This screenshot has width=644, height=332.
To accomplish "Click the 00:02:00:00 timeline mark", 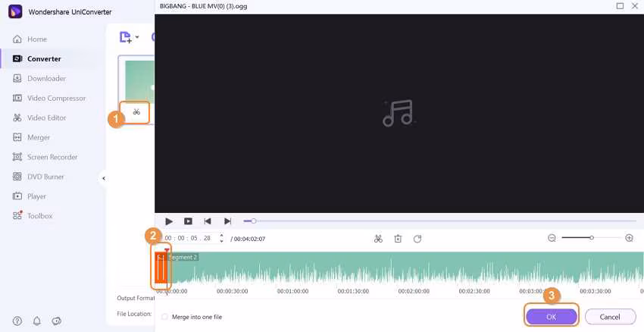I will (414, 291).
